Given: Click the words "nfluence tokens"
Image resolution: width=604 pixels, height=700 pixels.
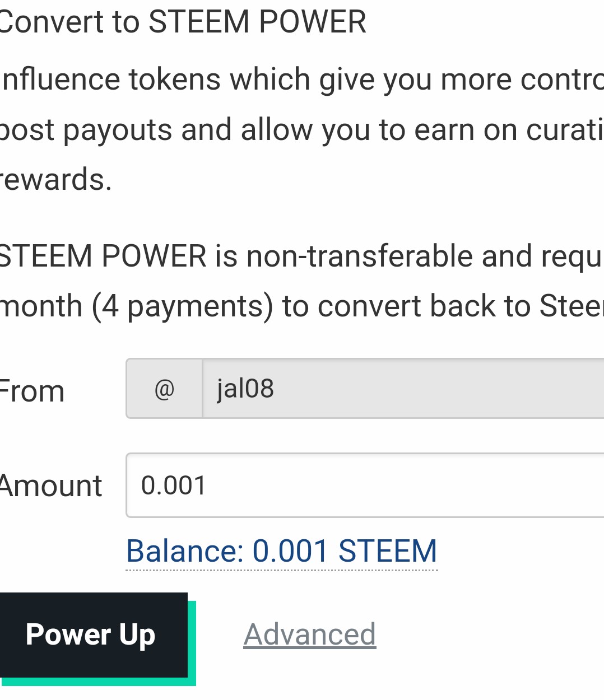Looking at the screenshot, I should pos(111,79).
